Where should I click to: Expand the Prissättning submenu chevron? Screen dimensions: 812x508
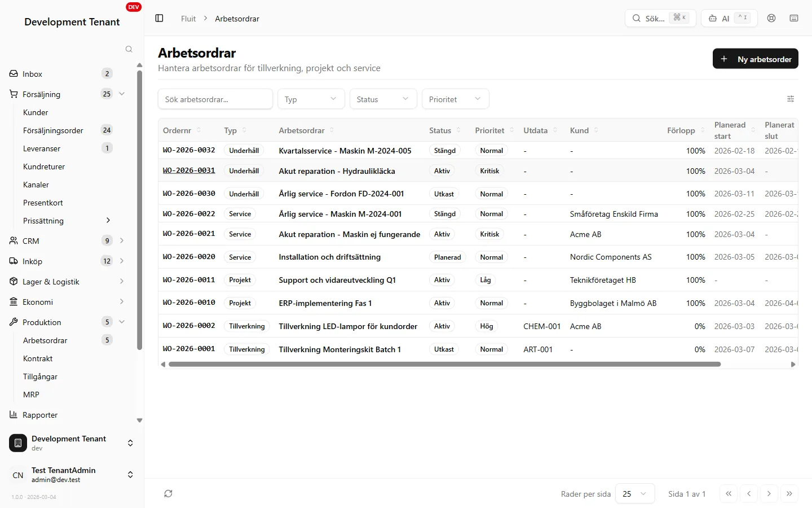[108, 220]
